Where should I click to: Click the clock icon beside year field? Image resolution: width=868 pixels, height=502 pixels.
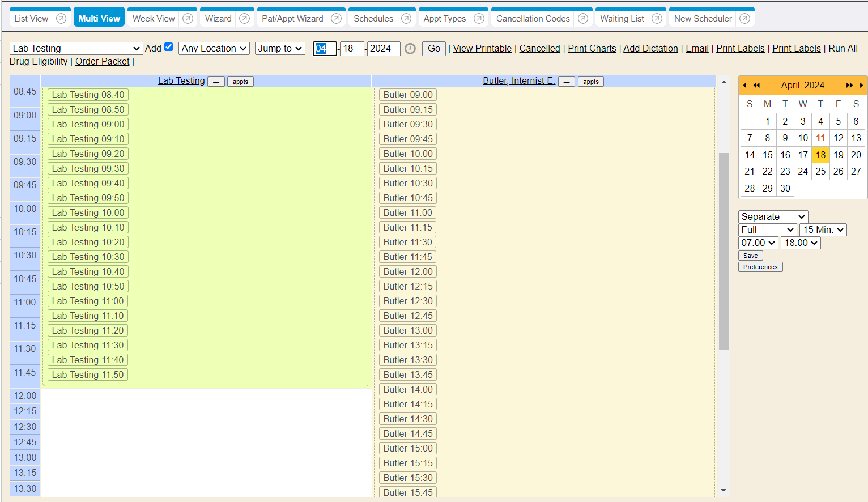coord(410,49)
